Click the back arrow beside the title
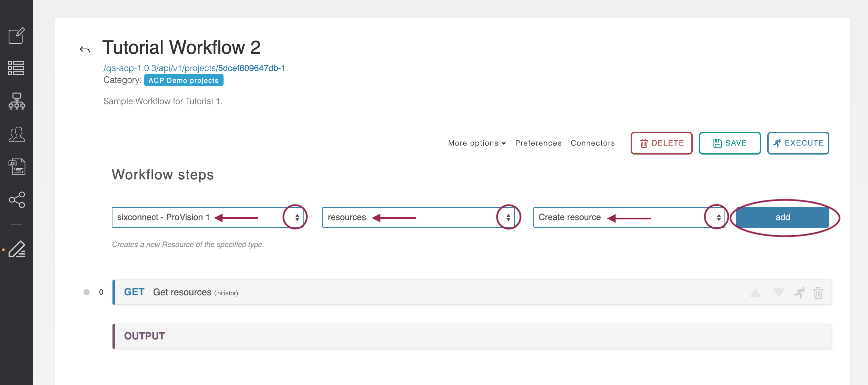The height and width of the screenshot is (385, 868). (x=85, y=50)
